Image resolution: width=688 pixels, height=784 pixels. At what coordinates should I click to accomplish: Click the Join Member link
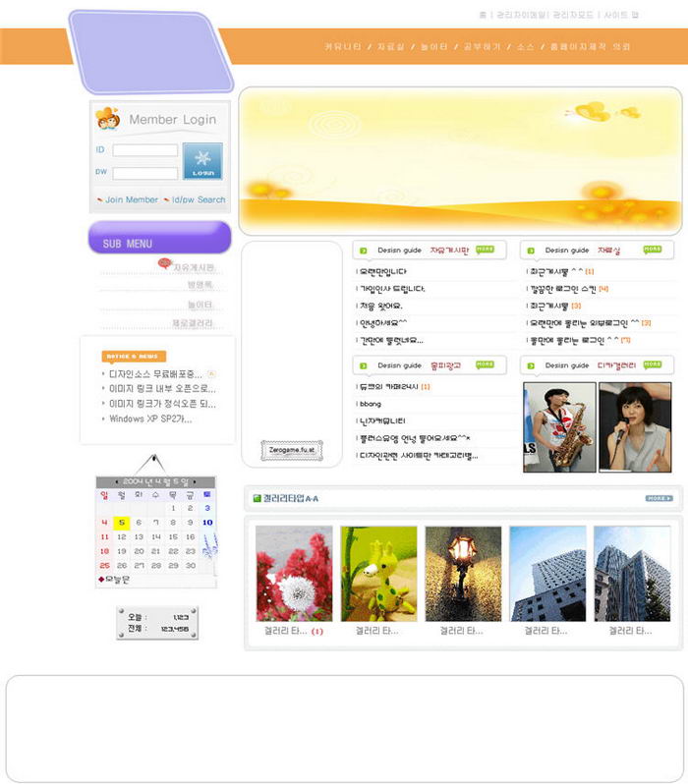(131, 199)
